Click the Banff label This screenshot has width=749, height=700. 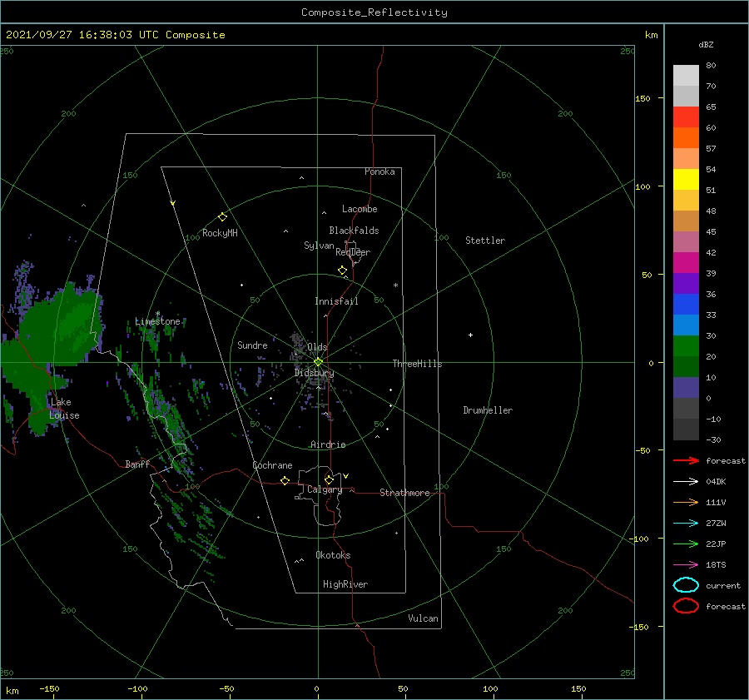137,464
